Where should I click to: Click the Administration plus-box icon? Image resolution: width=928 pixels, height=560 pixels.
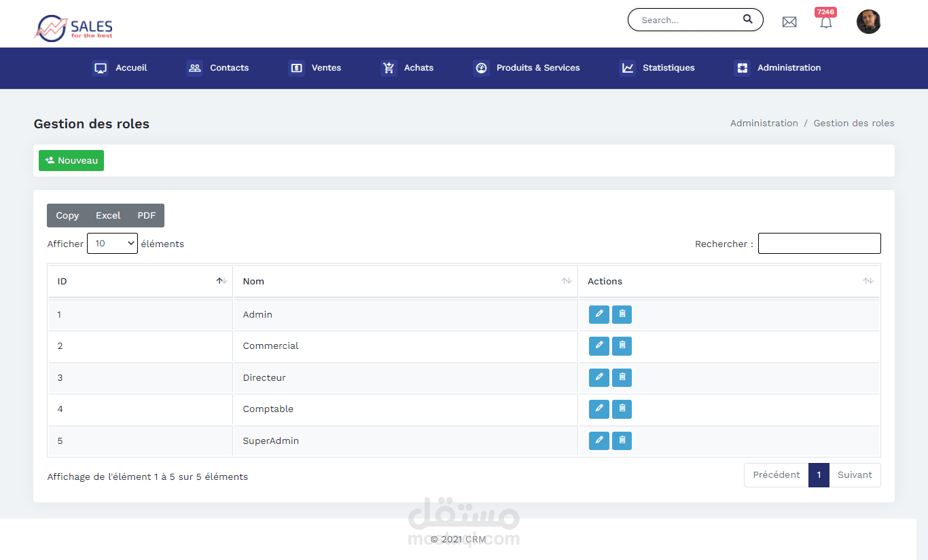(x=743, y=68)
